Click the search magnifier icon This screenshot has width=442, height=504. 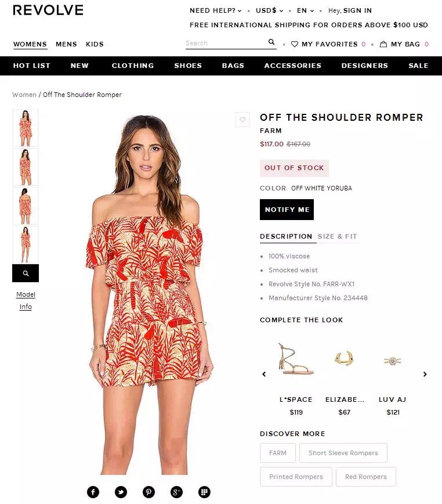point(271,42)
